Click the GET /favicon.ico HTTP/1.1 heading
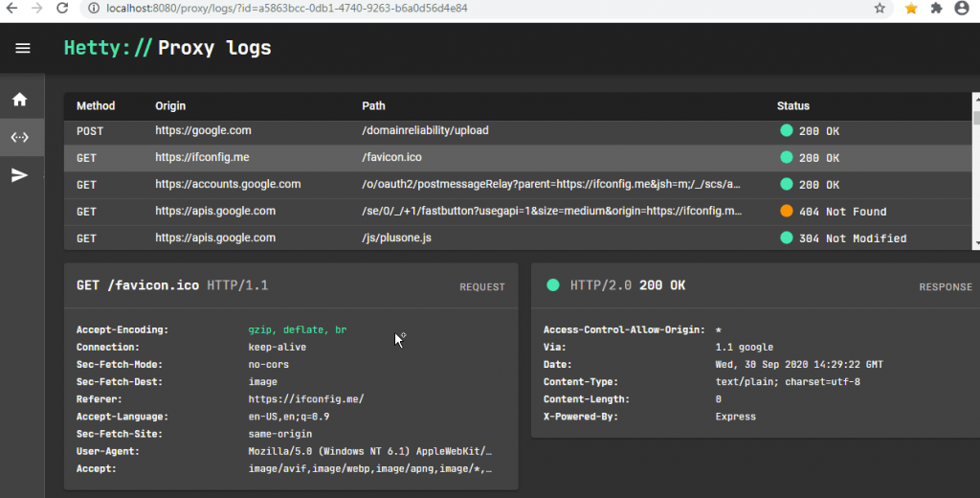980x498 pixels. pyautogui.click(x=172, y=285)
